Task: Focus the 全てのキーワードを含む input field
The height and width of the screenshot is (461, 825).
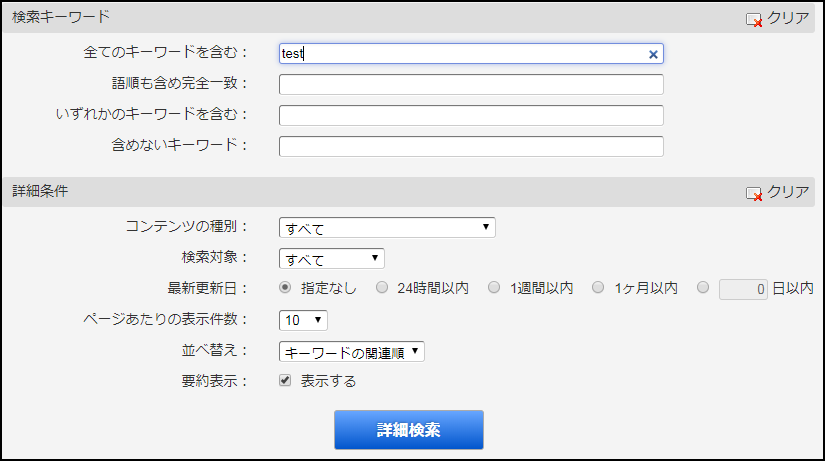Action: pyautogui.click(x=460, y=54)
